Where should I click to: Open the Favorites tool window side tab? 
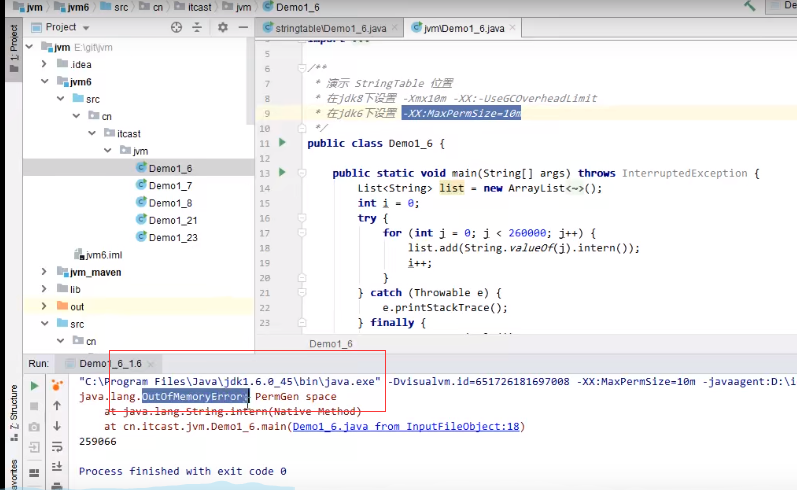pyautogui.click(x=14, y=475)
